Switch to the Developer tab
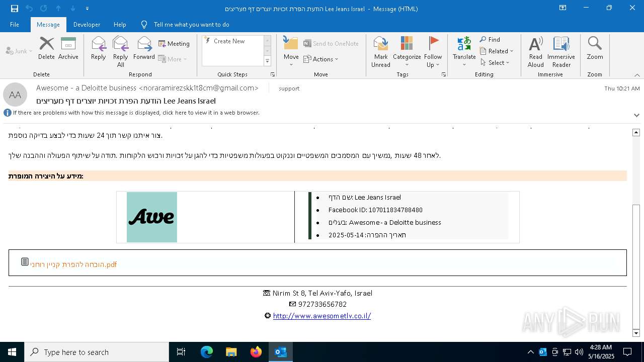 click(87, 25)
